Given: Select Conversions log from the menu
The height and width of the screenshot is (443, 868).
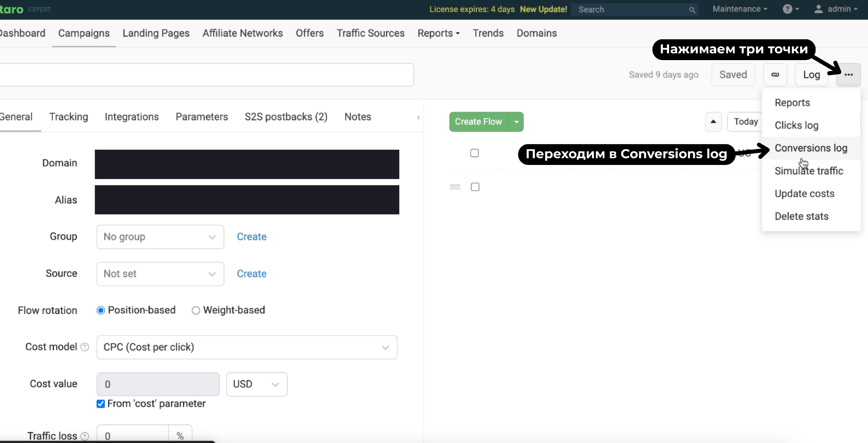Looking at the screenshot, I should [811, 148].
